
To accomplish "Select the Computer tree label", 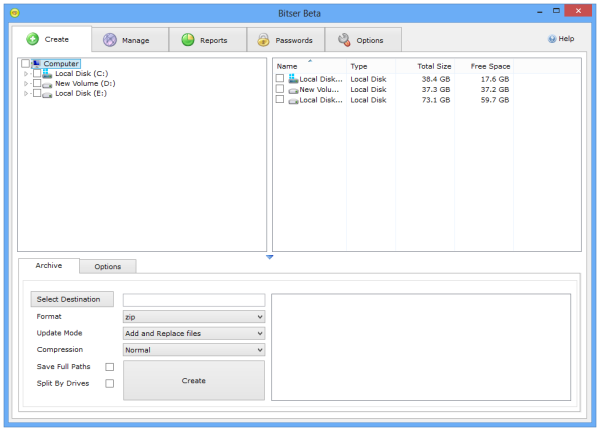I will point(61,64).
